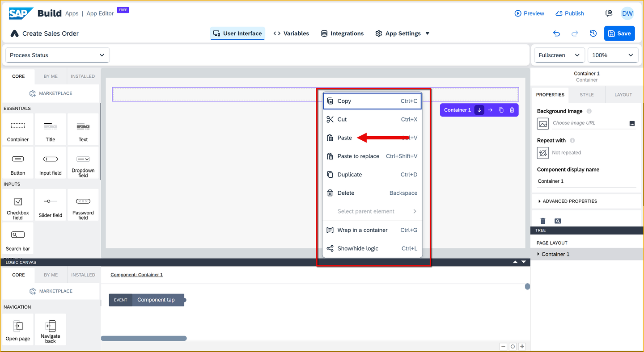Click the search icon above the Tree panel
Screen dimensions: 644x352
coord(558,221)
